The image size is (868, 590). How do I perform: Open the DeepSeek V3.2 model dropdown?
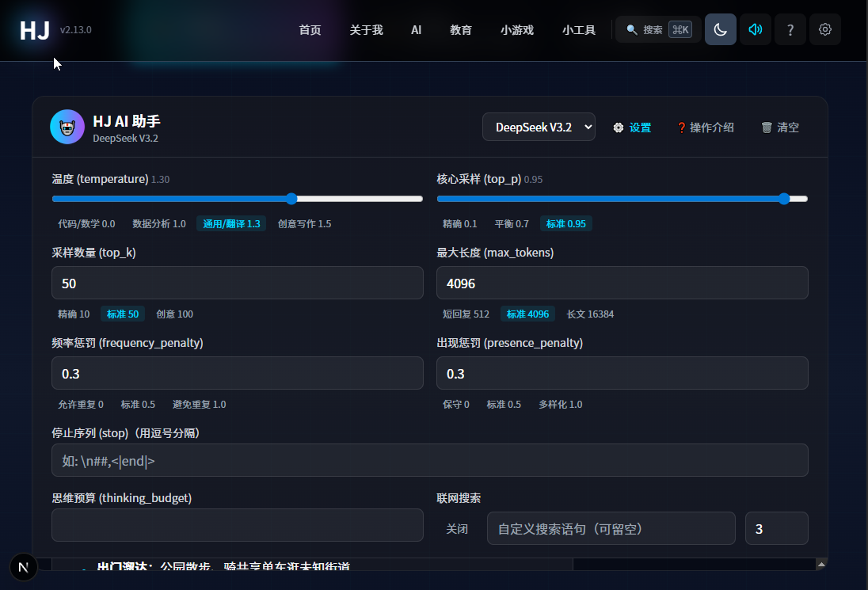pos(539,127)
